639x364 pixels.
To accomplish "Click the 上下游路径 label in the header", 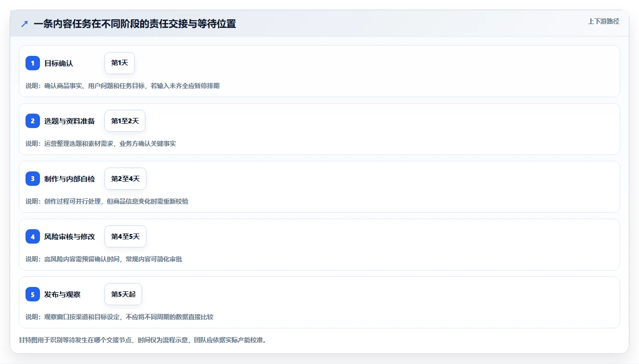I will tap(603, 21).
